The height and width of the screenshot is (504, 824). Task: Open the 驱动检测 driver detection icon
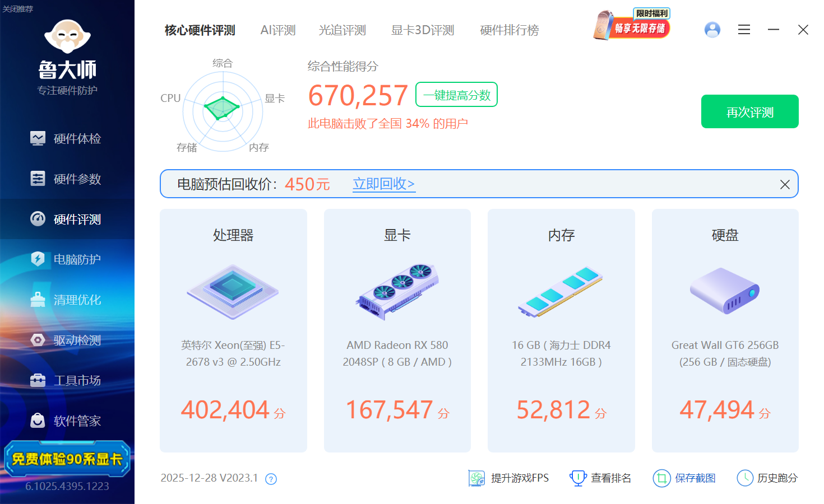pyautogui.click(x=38, y=340)
